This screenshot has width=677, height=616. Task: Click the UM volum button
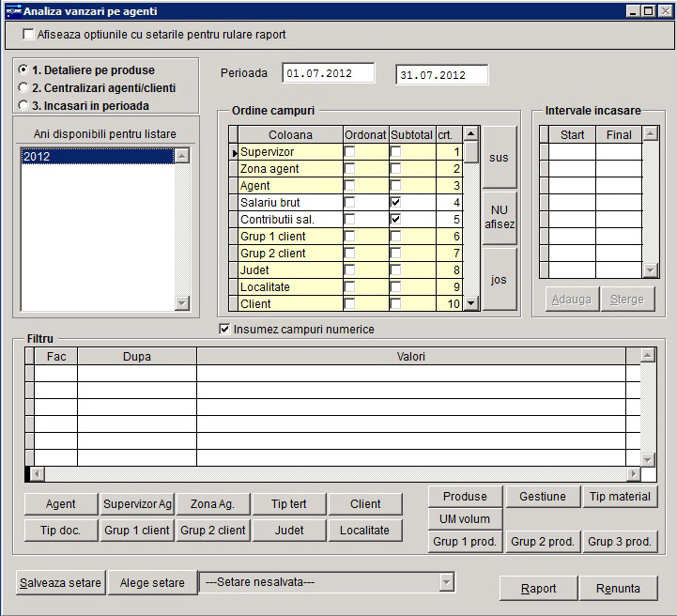pyautogui.click(x=465, y=519)
